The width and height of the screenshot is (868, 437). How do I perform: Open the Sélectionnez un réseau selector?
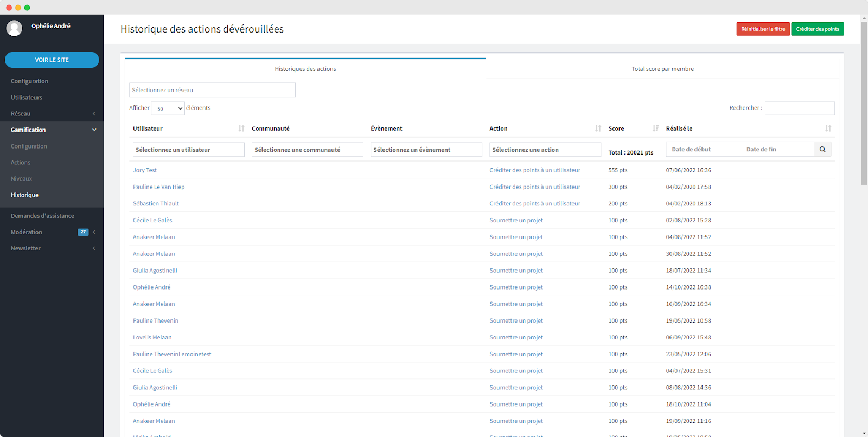pos(212,90)
